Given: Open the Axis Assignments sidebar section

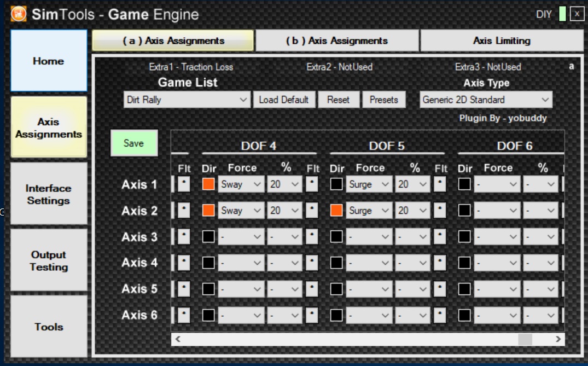Looking at the screenshot, I should click(49, 127).
